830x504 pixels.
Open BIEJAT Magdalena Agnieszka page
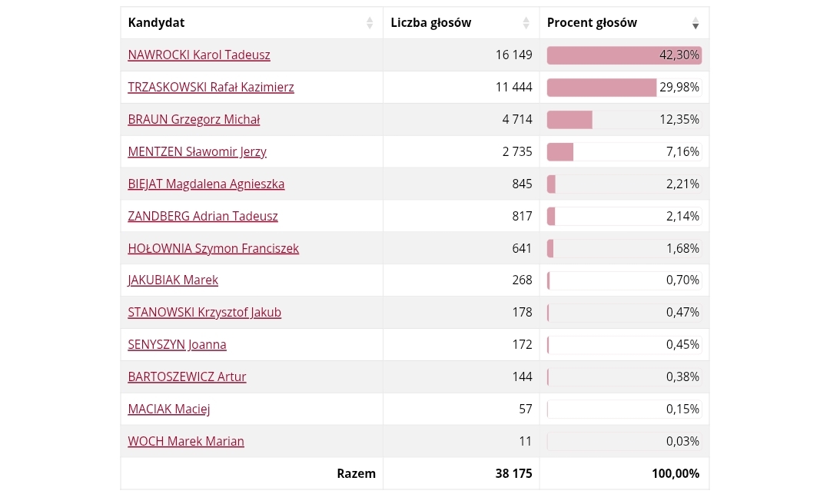(x=206, y=184)
